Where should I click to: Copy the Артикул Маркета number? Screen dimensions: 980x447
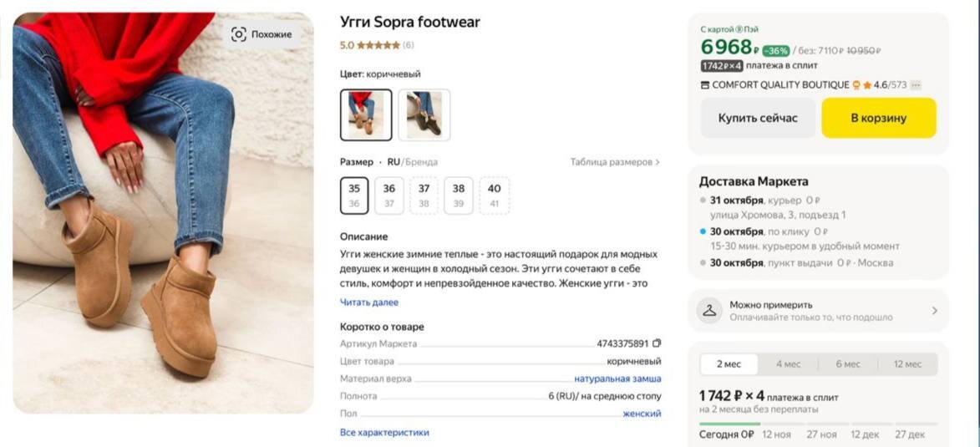click(657, 343)
